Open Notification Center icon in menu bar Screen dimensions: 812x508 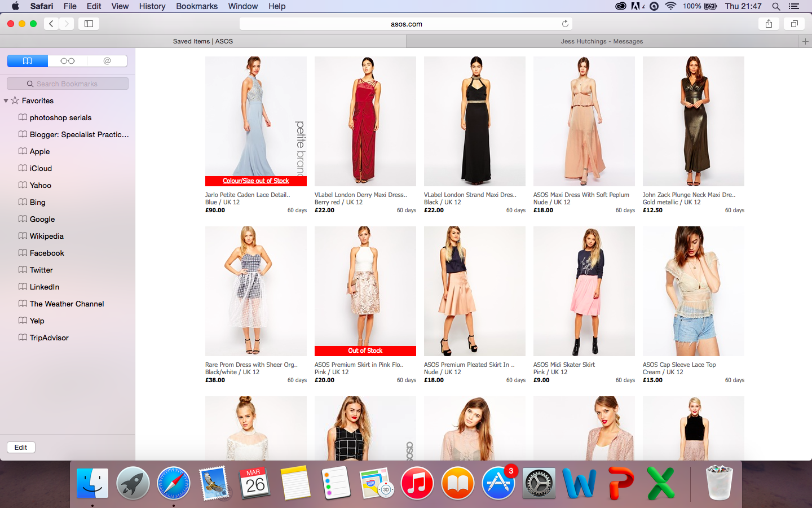794,6
